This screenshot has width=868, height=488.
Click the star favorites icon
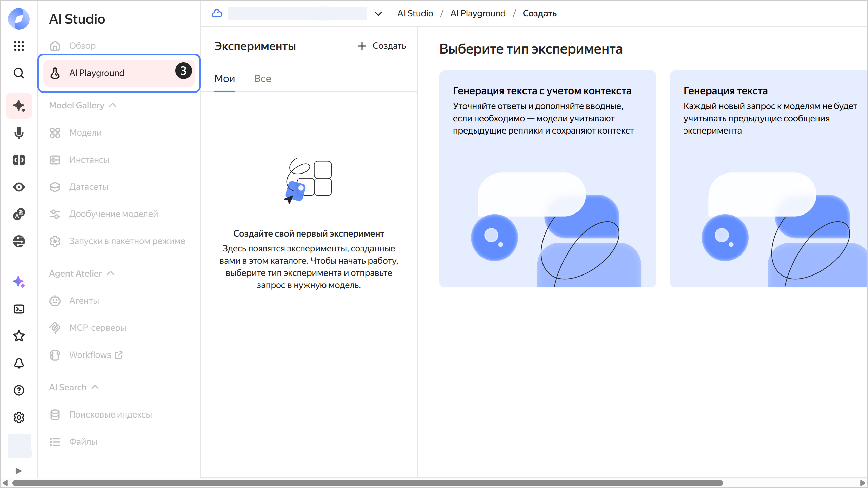19,336
